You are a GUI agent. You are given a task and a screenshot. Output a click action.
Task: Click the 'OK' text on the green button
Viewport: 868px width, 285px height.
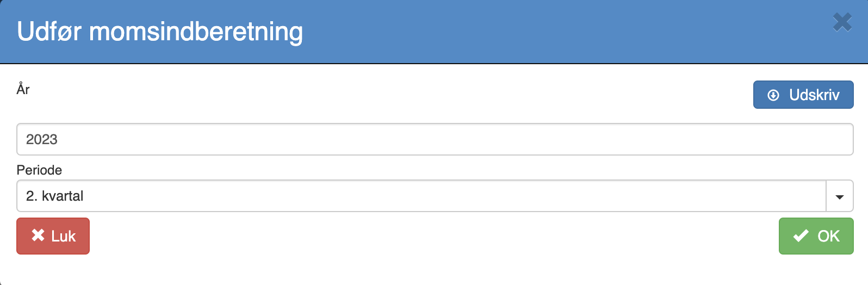pos(828,236)
